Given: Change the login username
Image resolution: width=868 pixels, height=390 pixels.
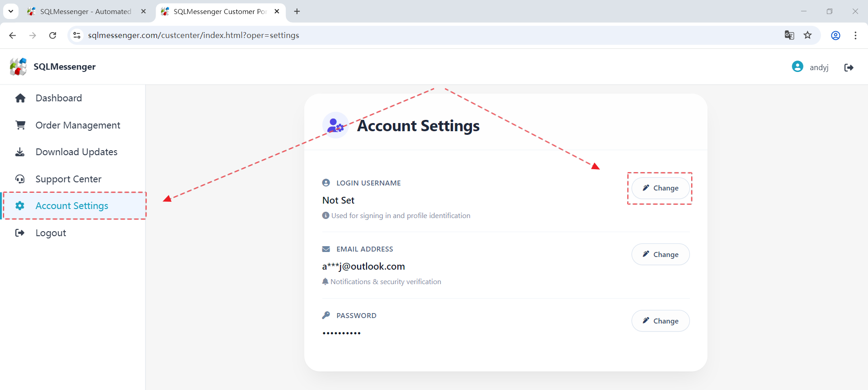Looking at the screenshot, I should [660, 188].
